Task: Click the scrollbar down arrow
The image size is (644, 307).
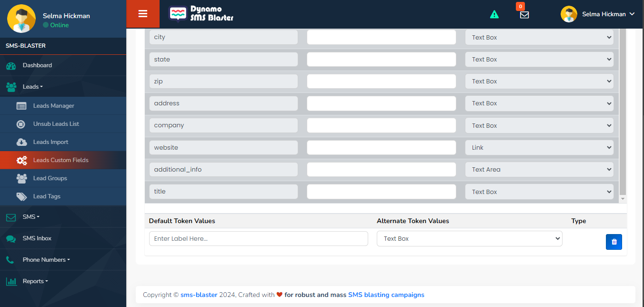Action: point(623,199)
